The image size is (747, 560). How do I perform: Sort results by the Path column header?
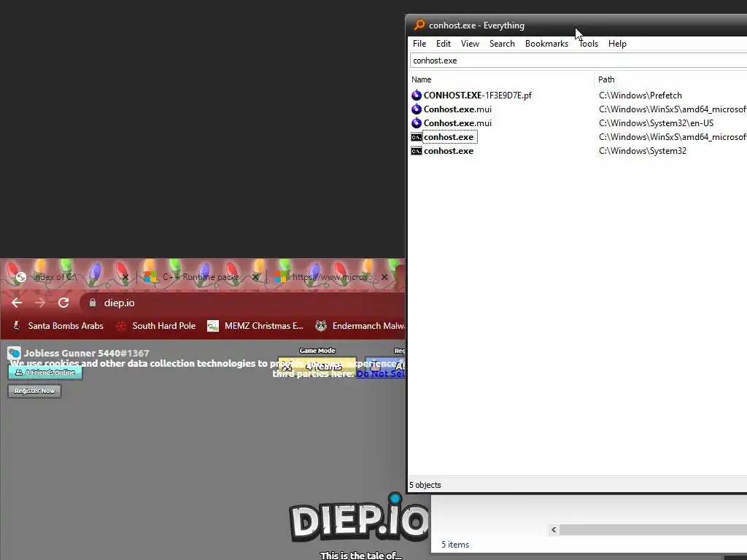(x=671, y=79)
